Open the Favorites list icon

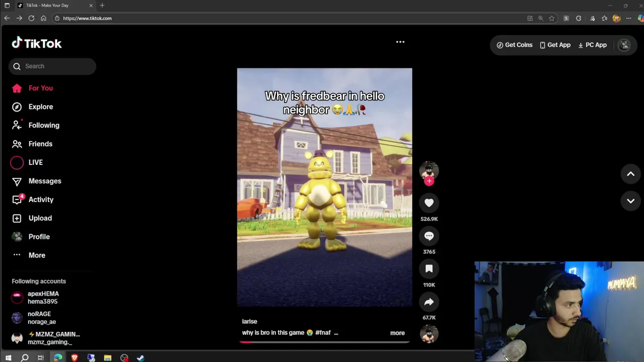[x=604, y=18]
